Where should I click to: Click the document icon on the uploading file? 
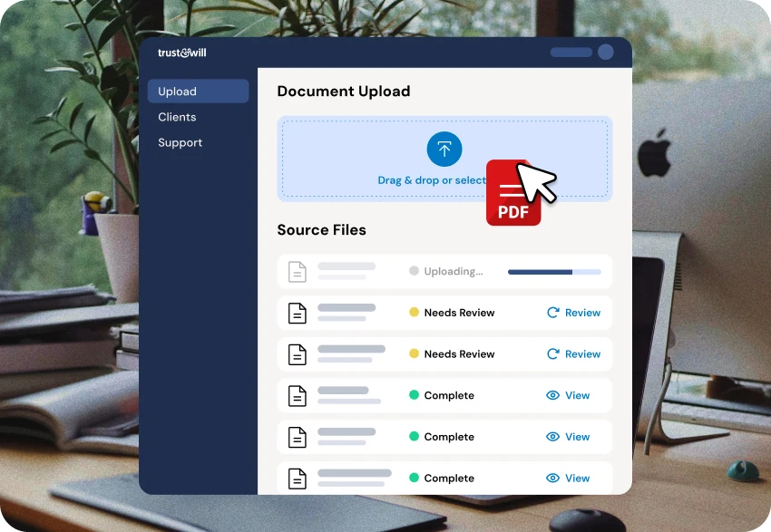coord(297,271)
